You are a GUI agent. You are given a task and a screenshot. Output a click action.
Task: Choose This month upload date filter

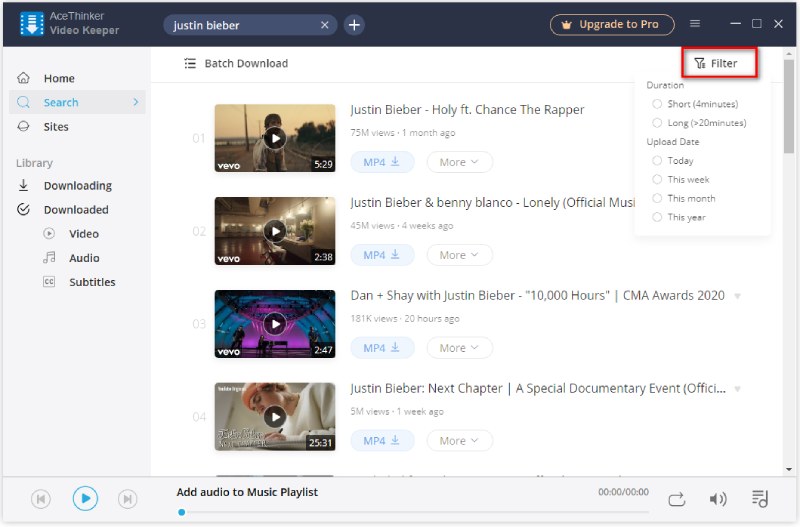point(684,198)
